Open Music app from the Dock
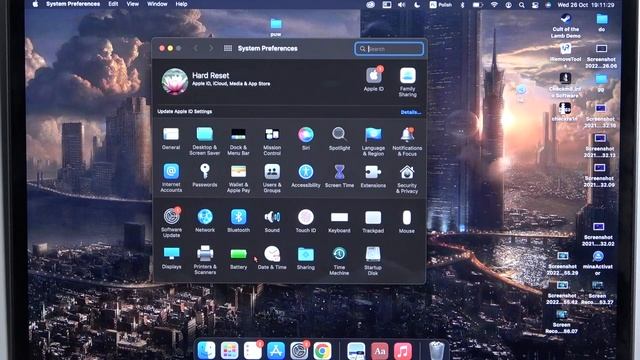 click(402, 350)
